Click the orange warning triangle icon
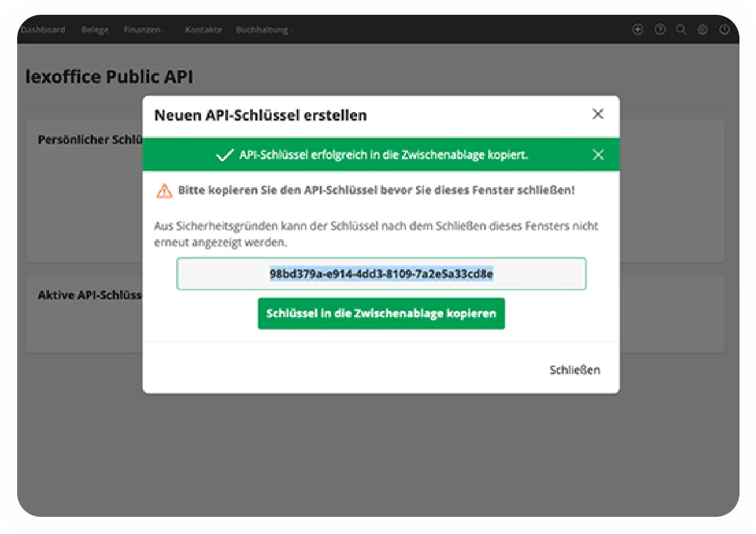Viewport: 756px width, 534px height. pyautogui.click(x=164, y=190)
